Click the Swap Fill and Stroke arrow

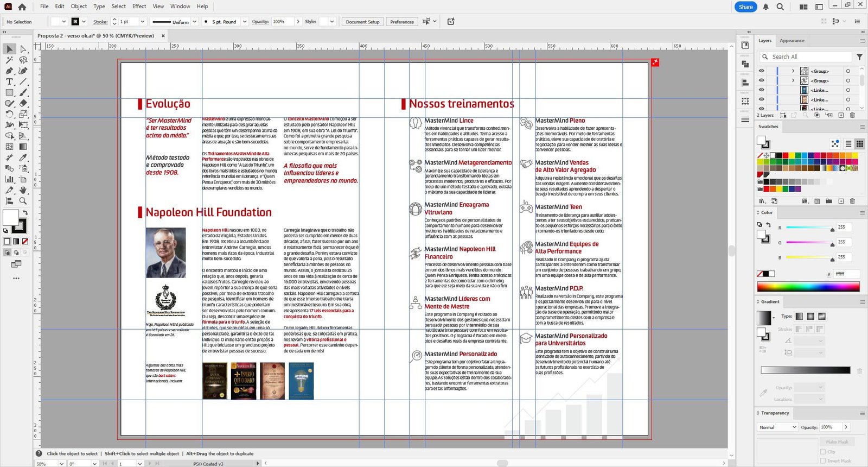point(25,212)
